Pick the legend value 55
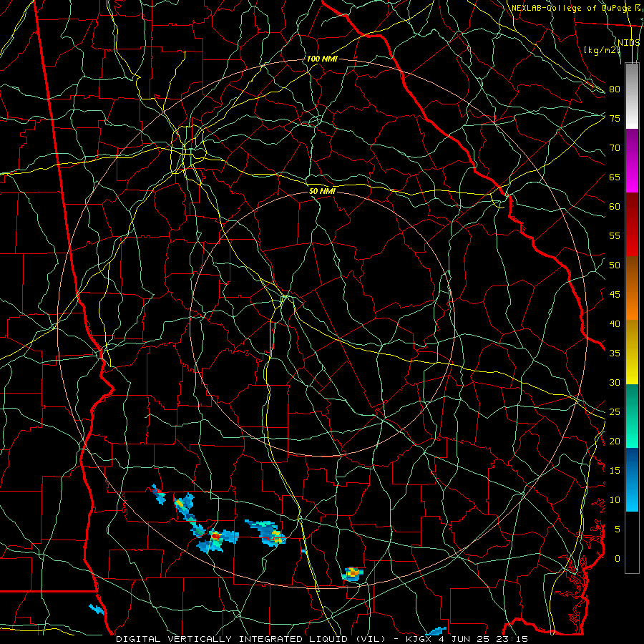The width and height of the screenshot is (644, 644). 615,235
